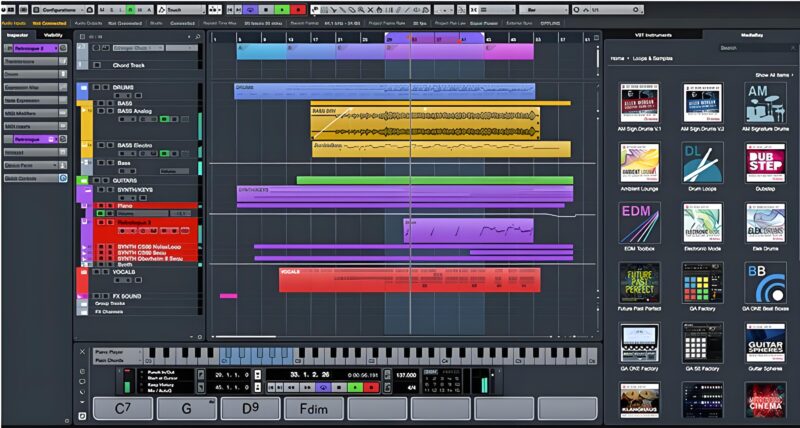Open the GA ONE Beat Boxes icon

pos(765,283)
